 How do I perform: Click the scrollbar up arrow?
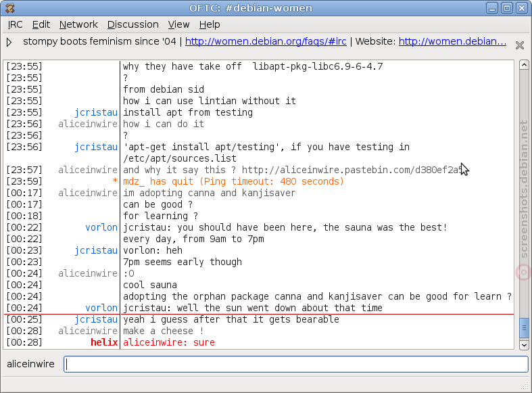[x=524, y=64]
